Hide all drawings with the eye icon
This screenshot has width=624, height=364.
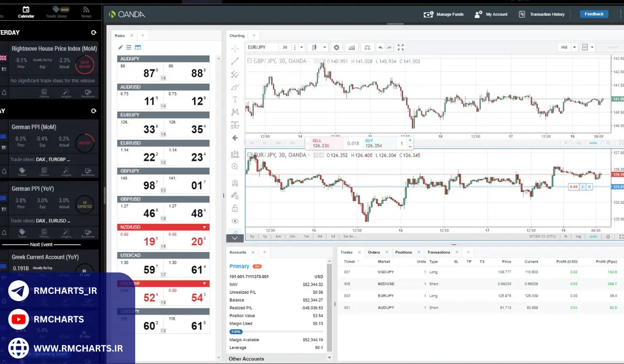[x=235, y=221]
